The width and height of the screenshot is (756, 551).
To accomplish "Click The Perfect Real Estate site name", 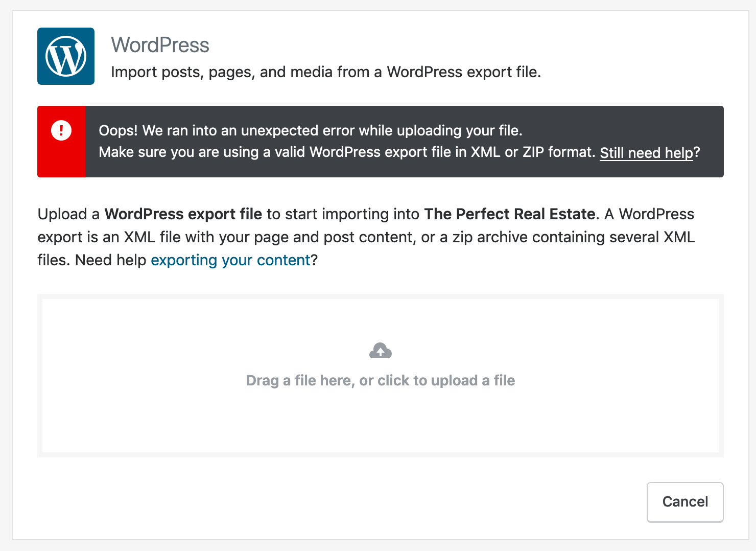I will coord(510,214).
